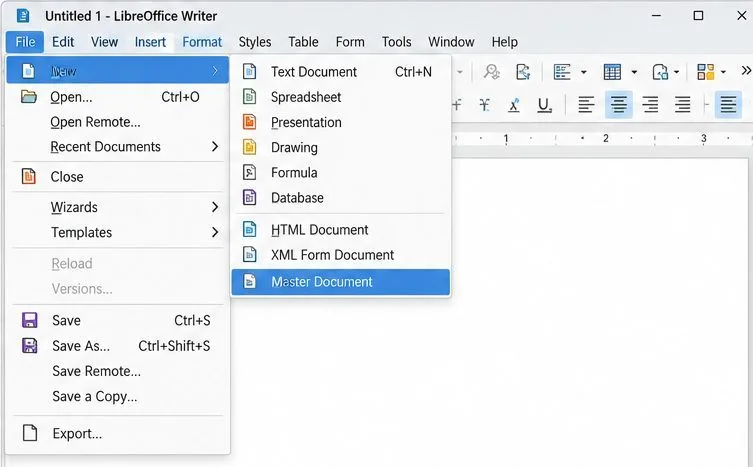Image resolution: width=753 pixels, height=467 pixels.
Task: Click the document with branching arrows icon
Action: point(523,72)
